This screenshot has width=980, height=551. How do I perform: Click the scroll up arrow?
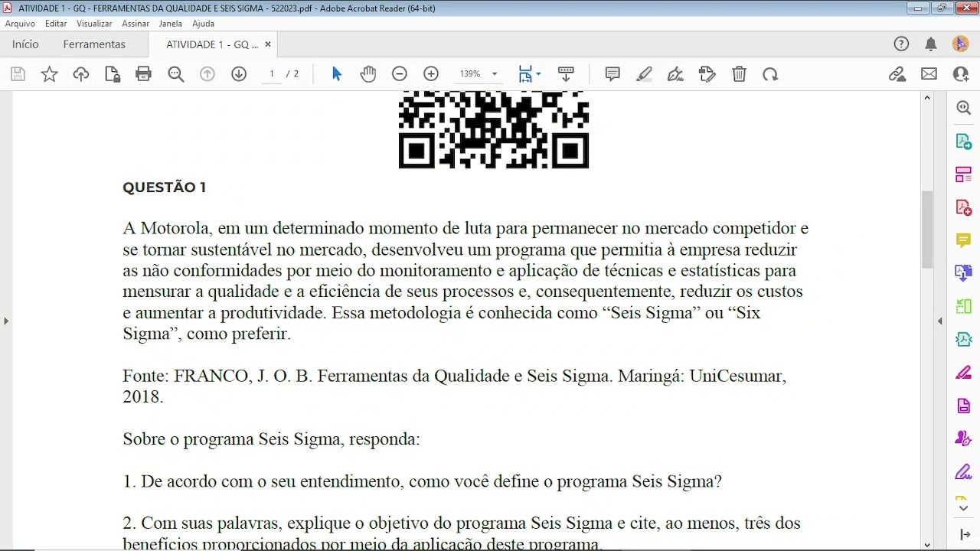(x=927, y=98)
